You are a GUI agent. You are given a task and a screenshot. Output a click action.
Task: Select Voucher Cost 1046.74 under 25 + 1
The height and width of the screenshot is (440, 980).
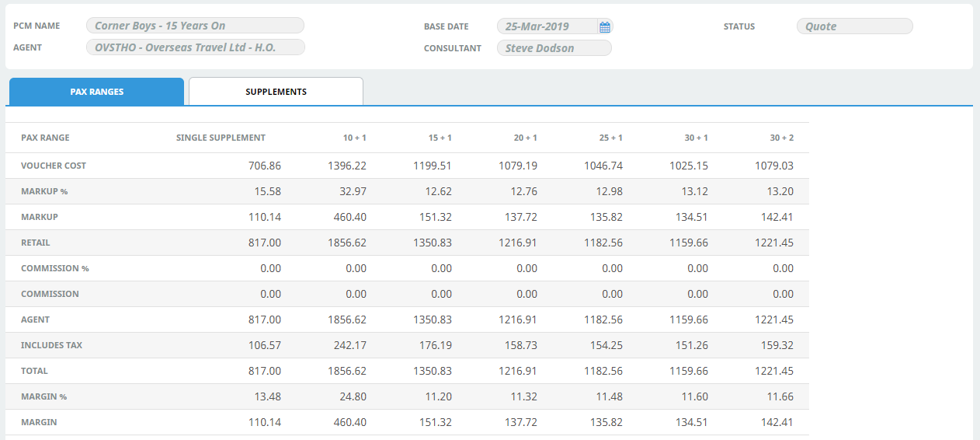[x=603, y=166]
